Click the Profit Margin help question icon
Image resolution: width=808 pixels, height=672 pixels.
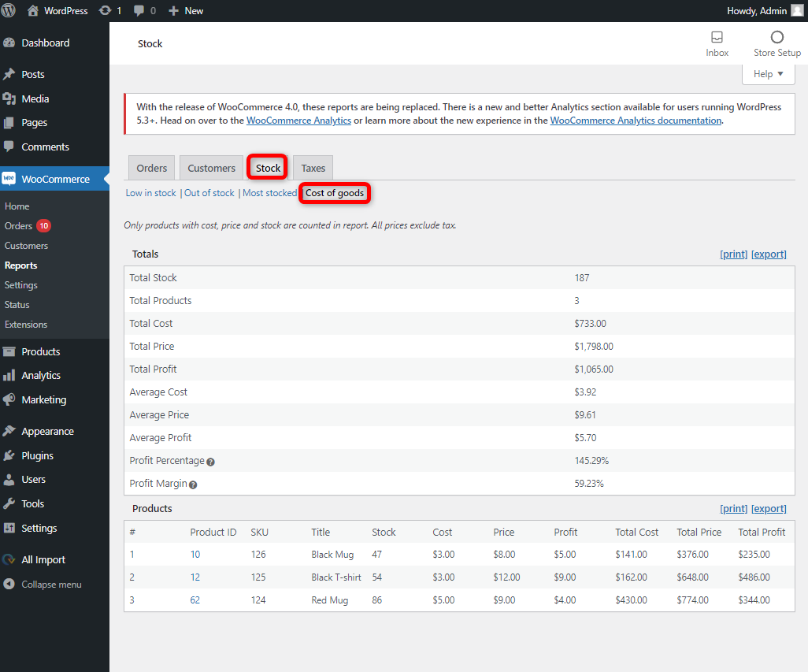click(193, 485)
